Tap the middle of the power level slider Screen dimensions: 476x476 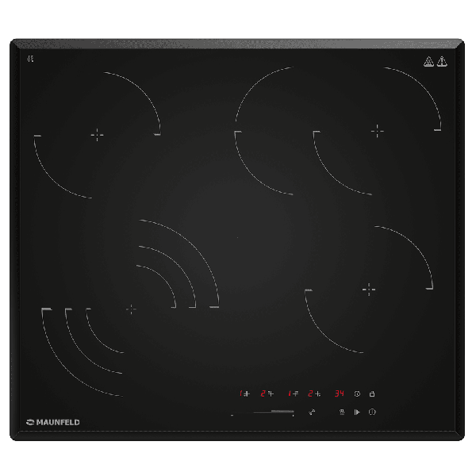click(263, 413)
